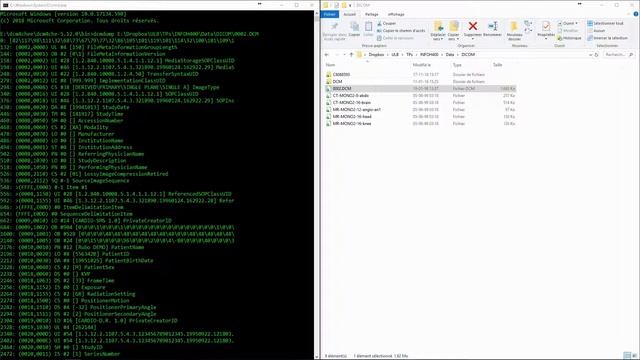Open recent locations dropdown near nav arrows
Image resolution: width=640 pixels, height=360 pixels.
click(x=344, y=55)
